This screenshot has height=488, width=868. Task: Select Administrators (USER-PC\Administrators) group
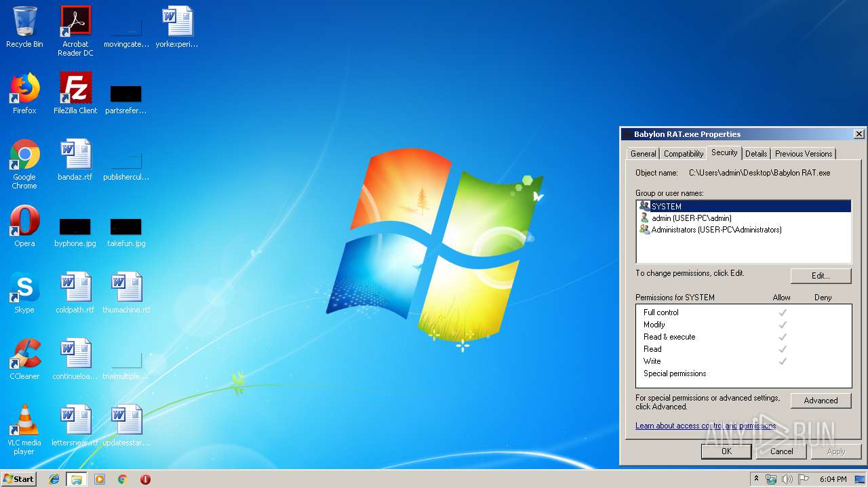point(744,230)
